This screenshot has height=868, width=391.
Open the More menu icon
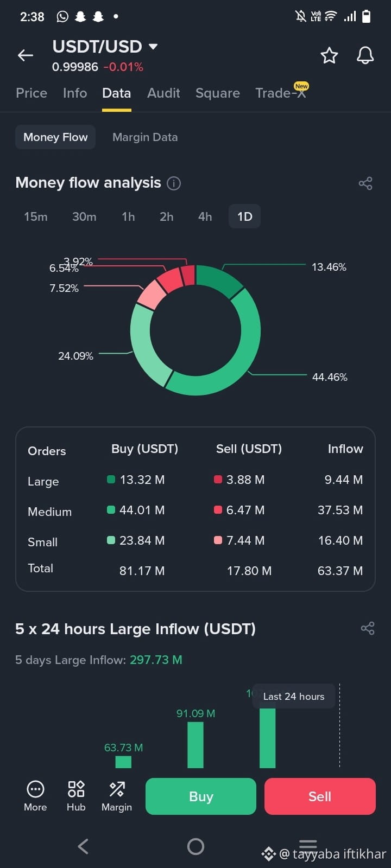pyautogui.click(x=35, y=789)
